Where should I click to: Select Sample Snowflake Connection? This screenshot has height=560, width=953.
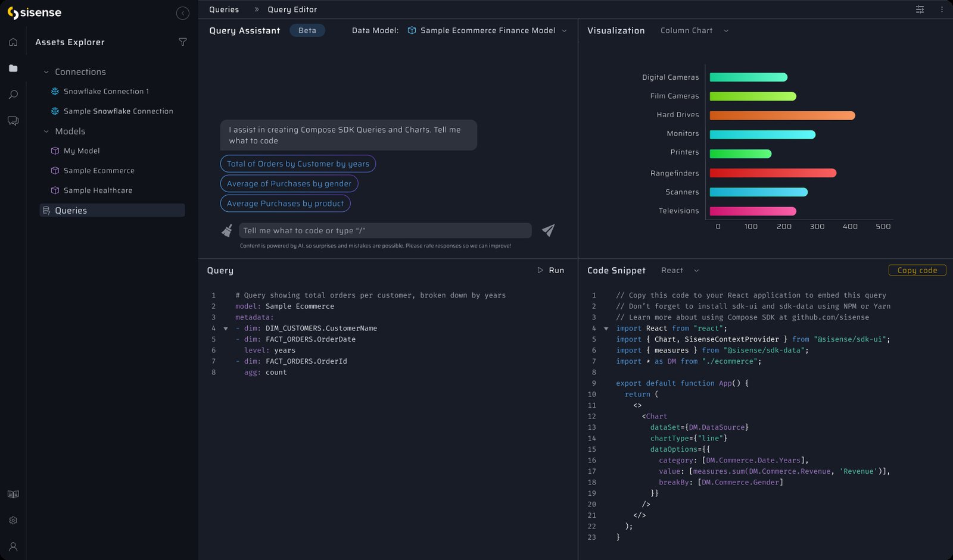coord(119,111)
